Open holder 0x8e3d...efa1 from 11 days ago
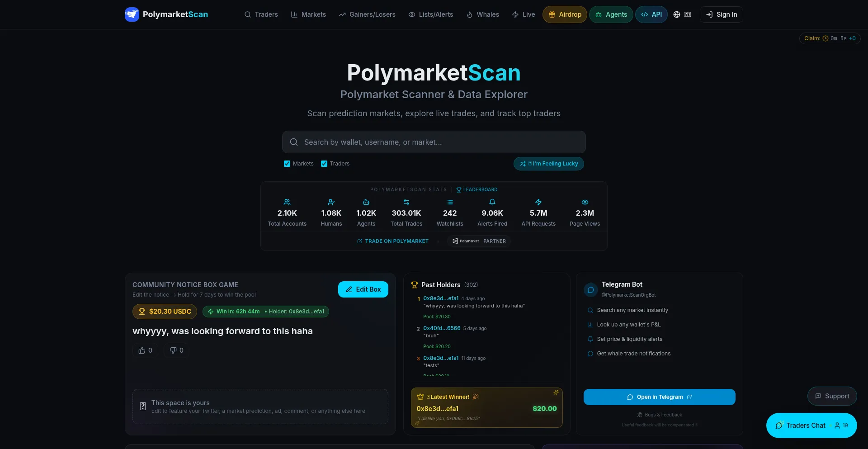The width and height of the screenshot is (868, 449). click(441, 358)
